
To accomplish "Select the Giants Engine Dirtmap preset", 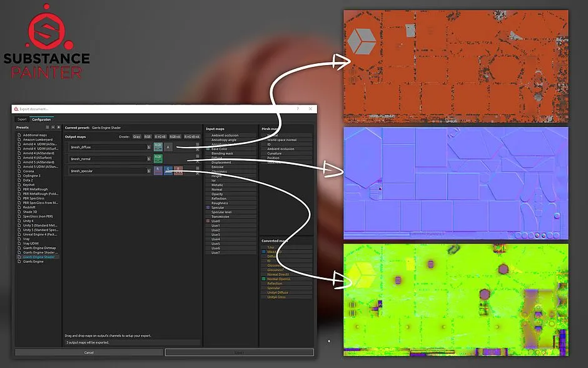I will pyautogui.click(x=41, y=248).
